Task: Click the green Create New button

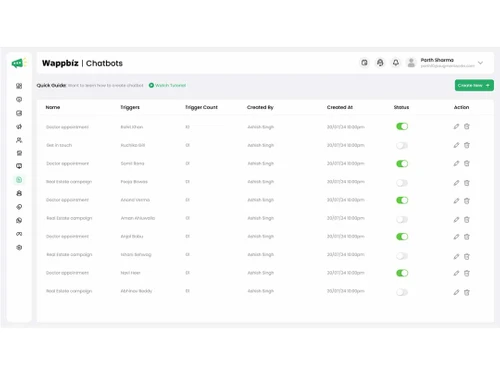Action: [x=474, y=85]
